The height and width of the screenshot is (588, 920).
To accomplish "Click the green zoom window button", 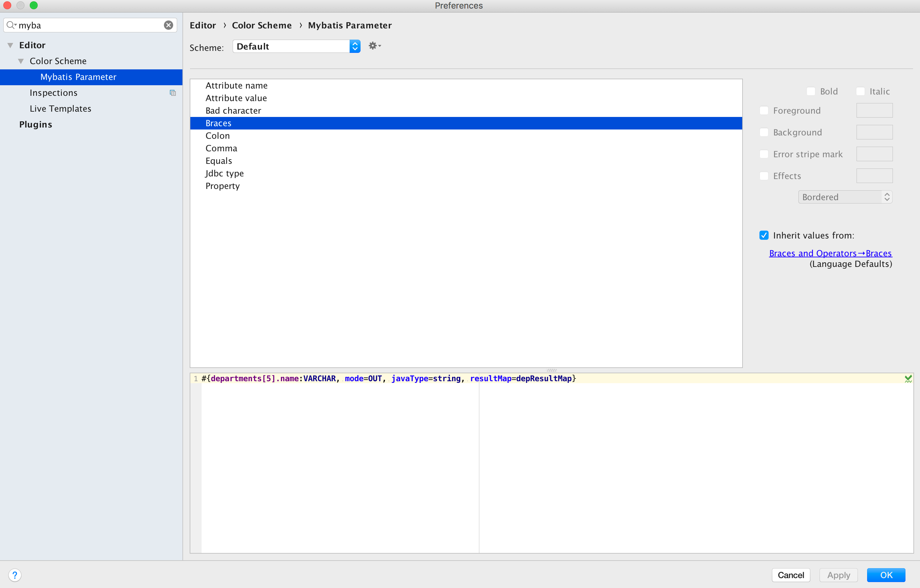I will [34, 5].
